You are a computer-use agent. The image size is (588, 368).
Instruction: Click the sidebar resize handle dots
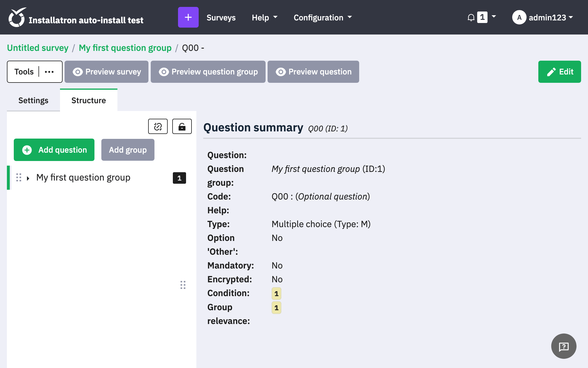point(183,285)
